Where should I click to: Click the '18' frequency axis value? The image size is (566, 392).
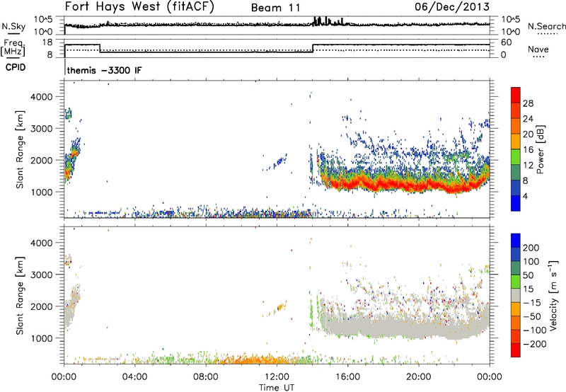(x=47, y=42)
